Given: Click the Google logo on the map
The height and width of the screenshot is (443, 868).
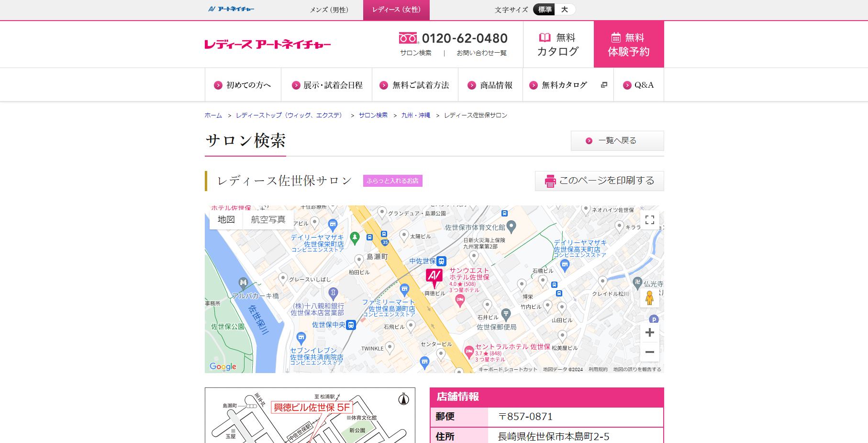Looking at the screenshot, I should click(223, 366).
